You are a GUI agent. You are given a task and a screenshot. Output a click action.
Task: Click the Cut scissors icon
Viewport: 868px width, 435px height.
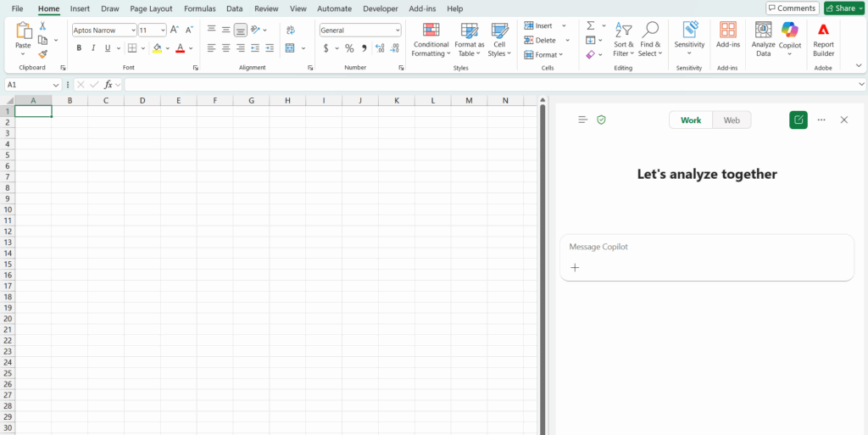click(42, 26)
